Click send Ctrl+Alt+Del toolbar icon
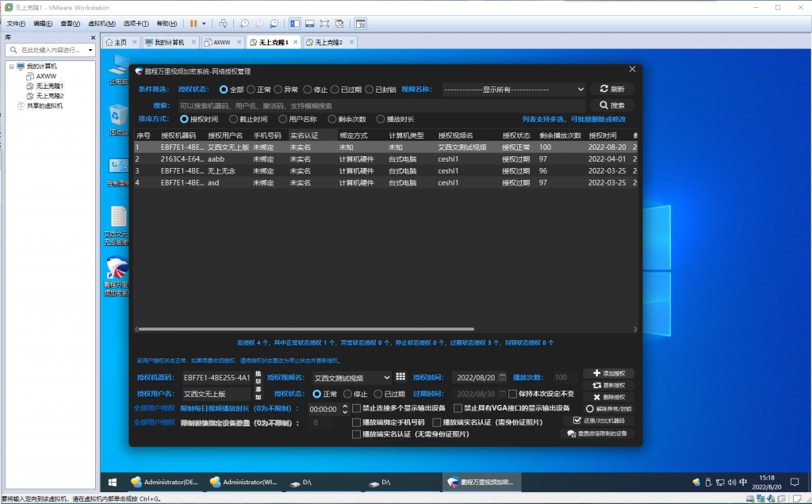The height and width of the screenshot is (504, 812). [223, 24]
